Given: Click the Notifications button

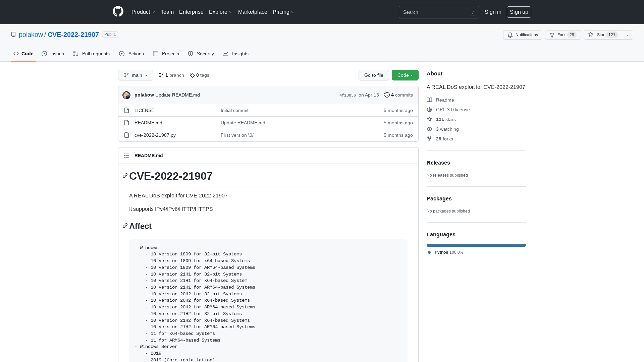Looking at the screenshot, I should pos(523,35).
